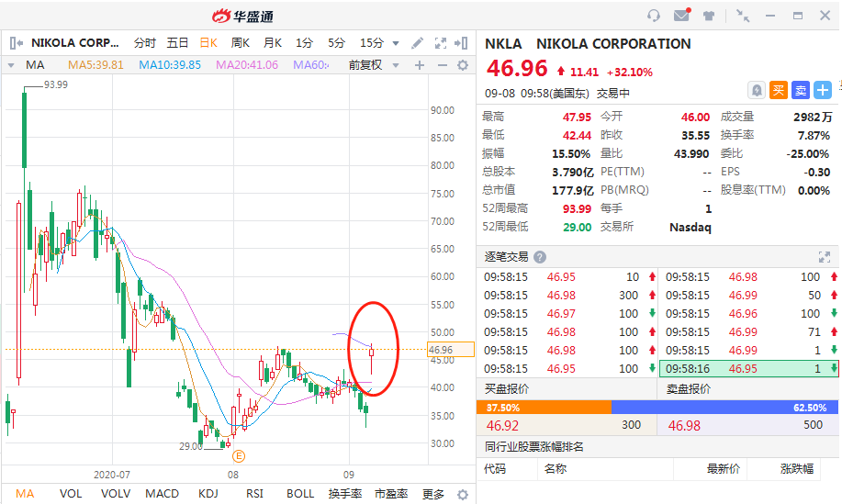Click the ask price 46.98 in sell quote
Image resolution: width=842 pixels, height=504 pixels.
click(x=684, y=426)
